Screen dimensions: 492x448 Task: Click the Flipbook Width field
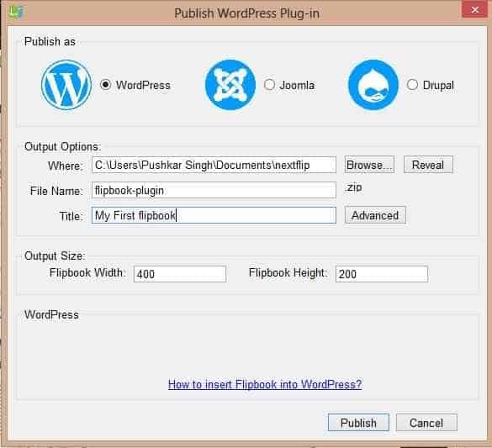tap(180, 274)
